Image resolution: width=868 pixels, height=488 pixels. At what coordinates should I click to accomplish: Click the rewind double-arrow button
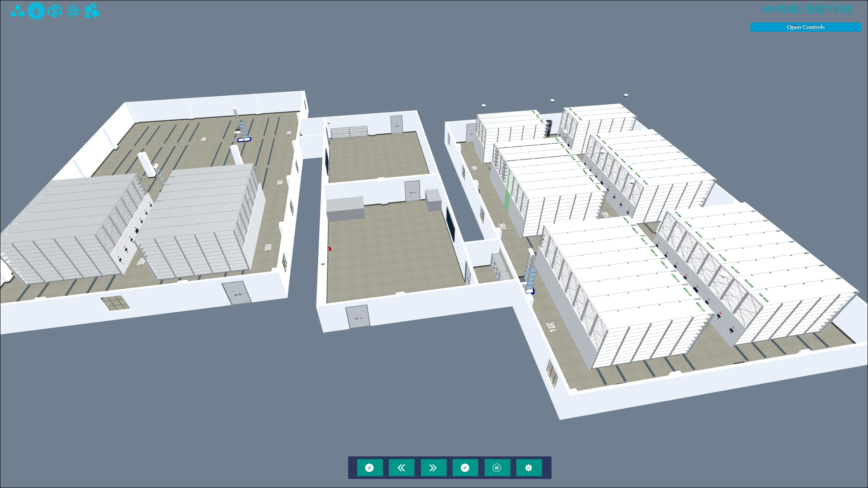401,468
